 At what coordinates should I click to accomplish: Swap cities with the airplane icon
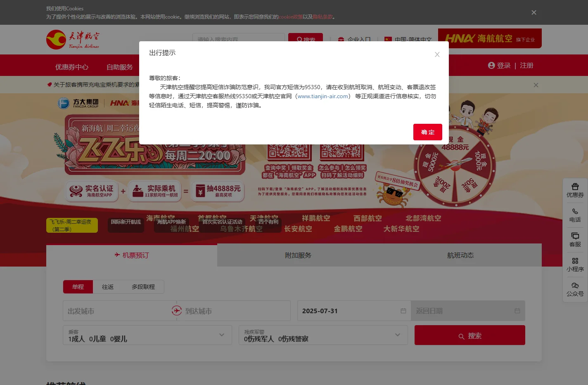coord(177,311)
